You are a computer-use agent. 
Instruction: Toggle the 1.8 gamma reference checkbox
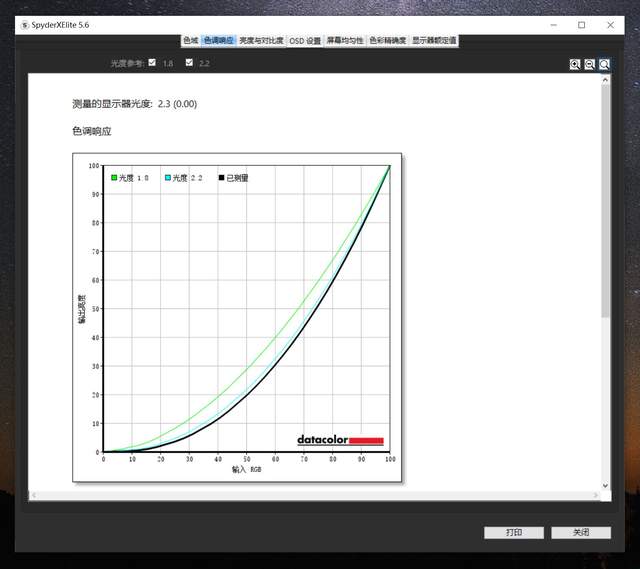click(x=152, y=62)
